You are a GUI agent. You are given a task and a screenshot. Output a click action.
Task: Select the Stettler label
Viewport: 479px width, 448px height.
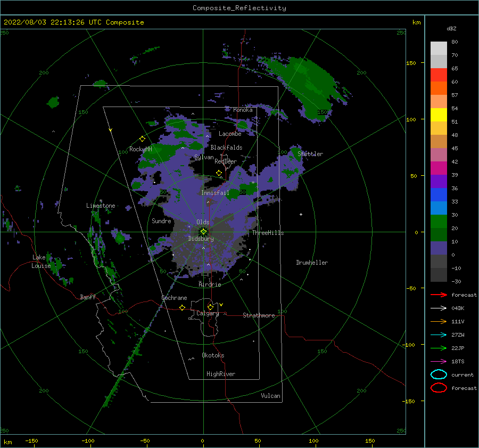310,154
